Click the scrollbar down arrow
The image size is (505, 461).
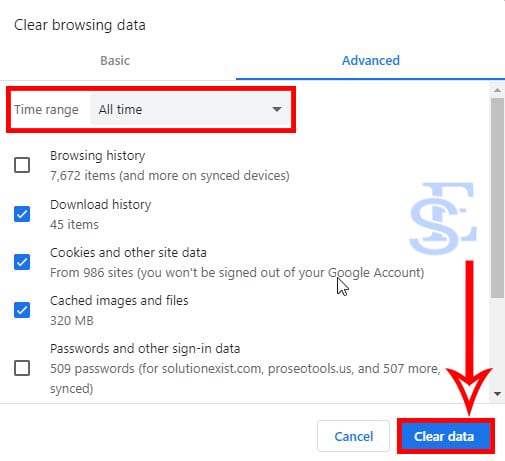click(497, 394)
